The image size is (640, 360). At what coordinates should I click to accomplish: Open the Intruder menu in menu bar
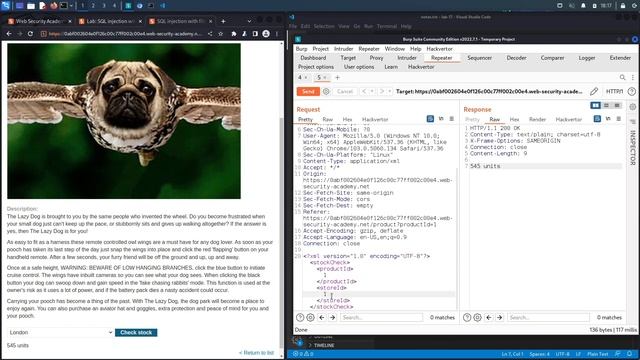point(344,49)
